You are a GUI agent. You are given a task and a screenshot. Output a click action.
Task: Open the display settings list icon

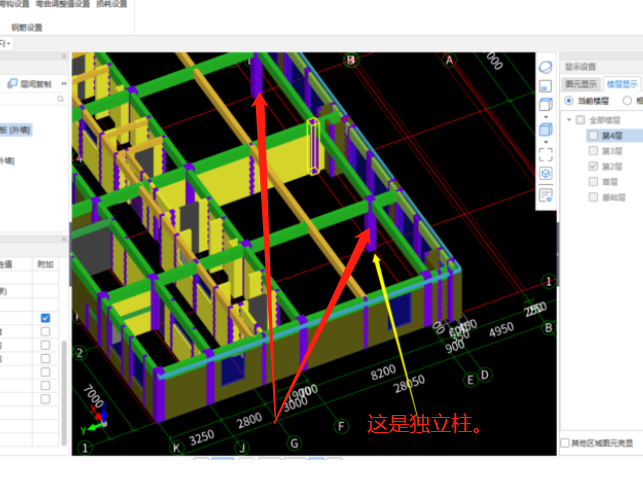(x=546, y=195)
